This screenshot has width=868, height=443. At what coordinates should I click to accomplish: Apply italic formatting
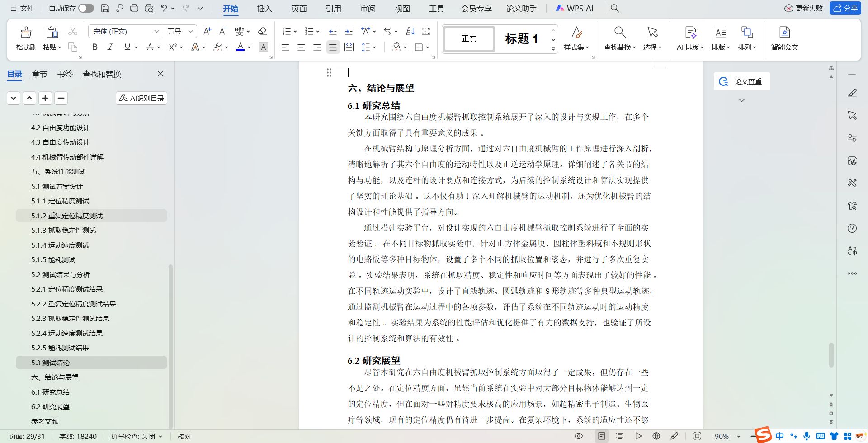tap(110, 47)
